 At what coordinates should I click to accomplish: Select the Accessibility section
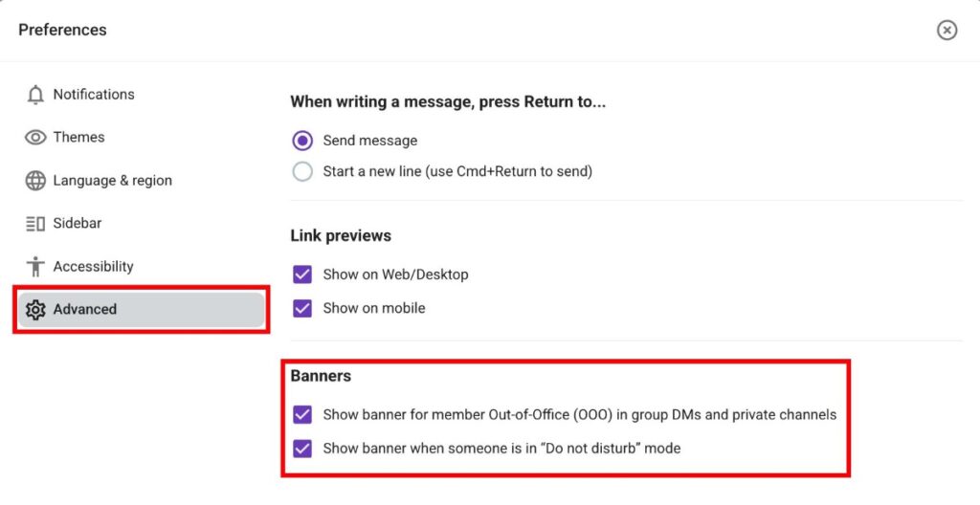click(93, 267)
